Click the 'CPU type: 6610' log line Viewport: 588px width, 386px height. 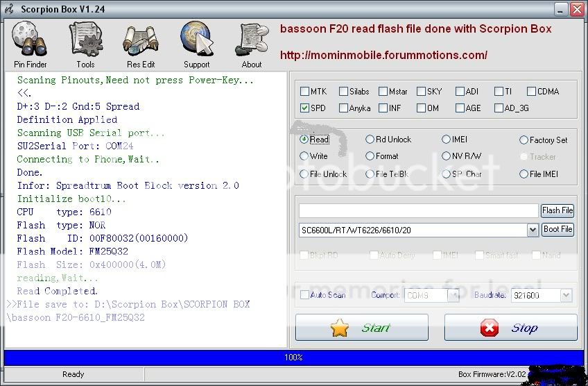click(x=64, y=212)
